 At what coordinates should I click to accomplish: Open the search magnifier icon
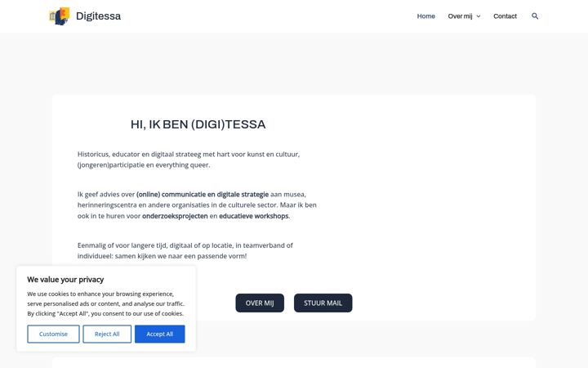pyautogui.click(x=535, y=16)
